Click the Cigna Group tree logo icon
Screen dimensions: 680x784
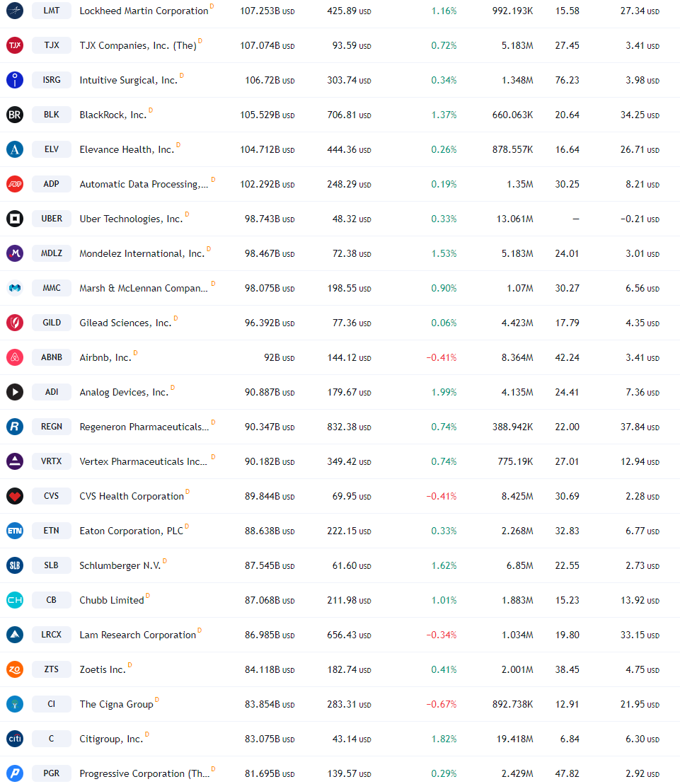tap(15, 704)
